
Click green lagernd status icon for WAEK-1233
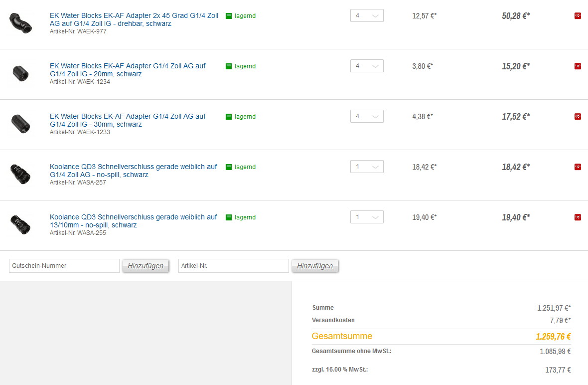229,116
